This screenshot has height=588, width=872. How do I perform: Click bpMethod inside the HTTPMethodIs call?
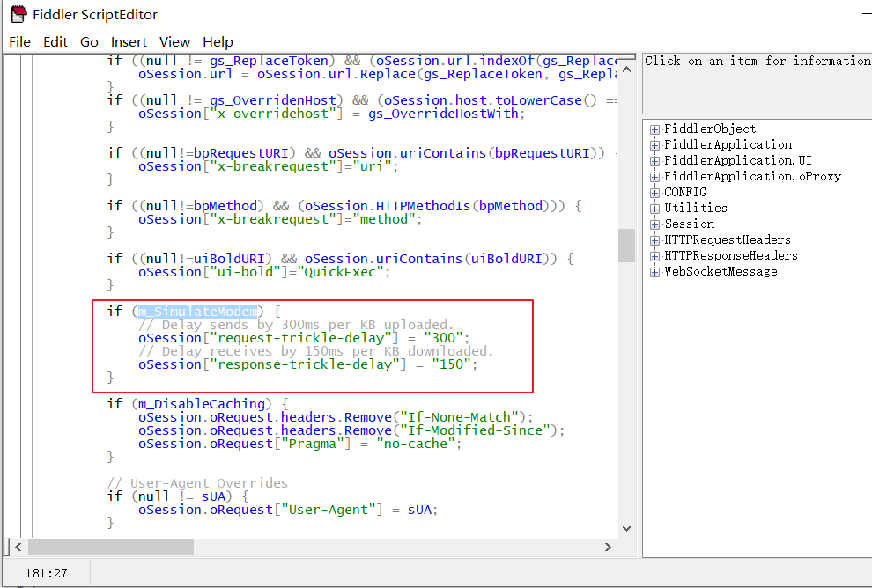(x=511, y=206)
